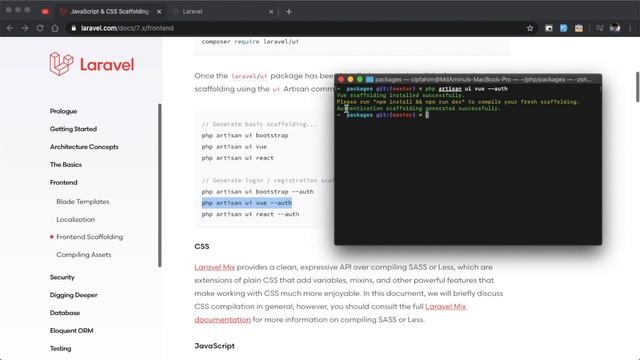Click the 'composer require laravel/ui' code line
Screen dimensions: 640x360
pyautogui.click(x=250, y=42)
